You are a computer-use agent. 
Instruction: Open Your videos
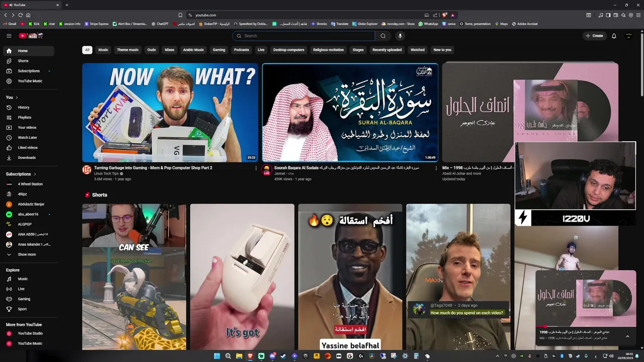(x=29, y=127)
